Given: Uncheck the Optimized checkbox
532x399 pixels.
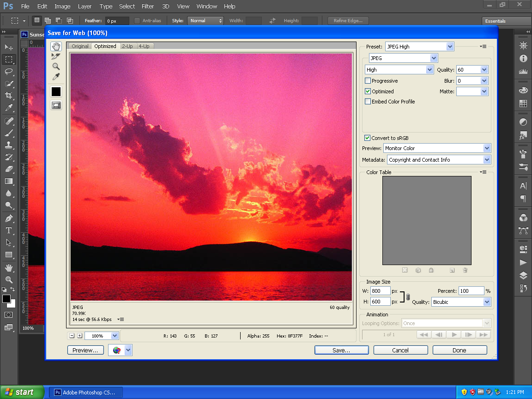Looking at the screenshot, I should [368, 91].
